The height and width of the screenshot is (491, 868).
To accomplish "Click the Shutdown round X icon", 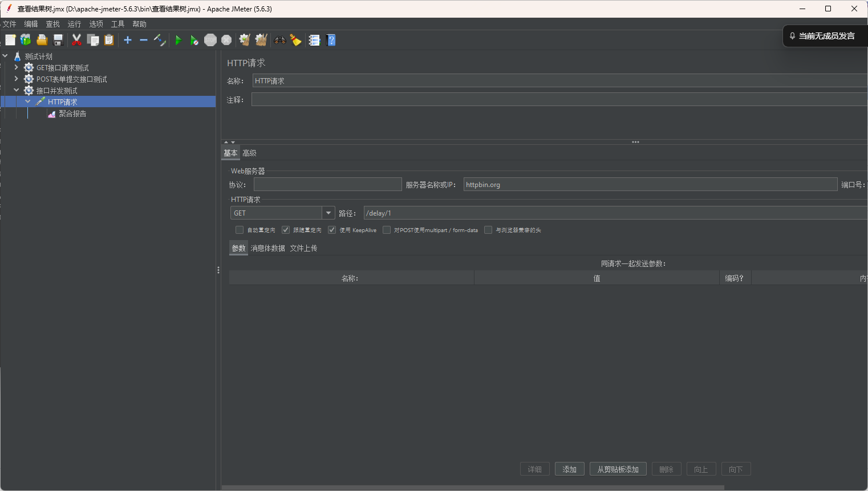I will 226,40.
